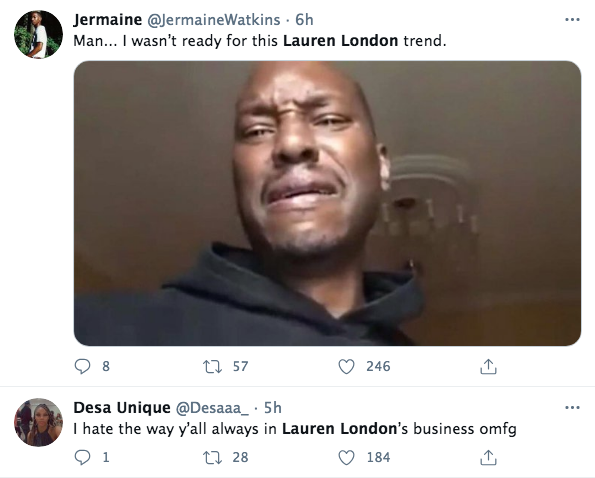
Task: Share Jermaine's tweet via share icon
Action: (x=488, y=366)
